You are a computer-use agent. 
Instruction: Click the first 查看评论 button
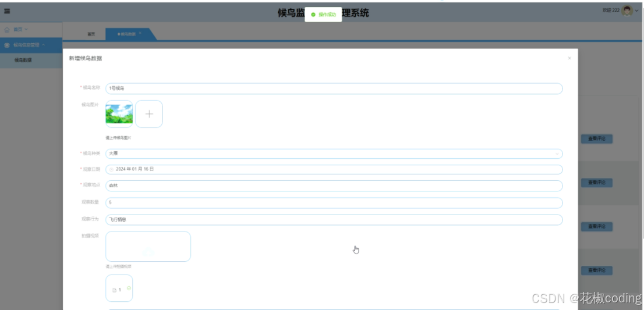coord(597,139)
